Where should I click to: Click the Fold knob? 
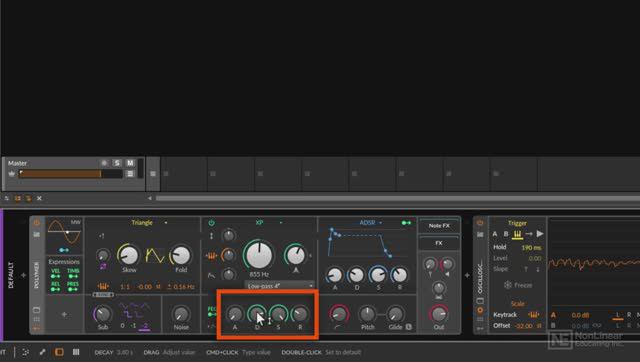[181, 255]
